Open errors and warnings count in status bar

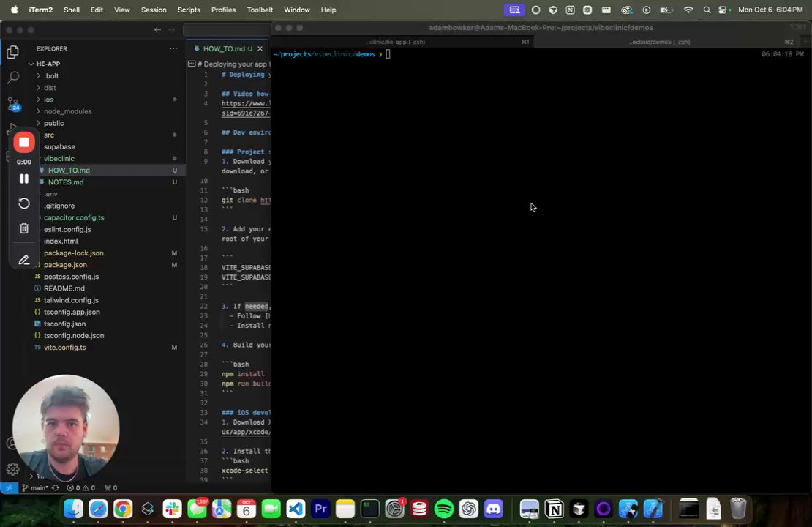click(80, 487)
